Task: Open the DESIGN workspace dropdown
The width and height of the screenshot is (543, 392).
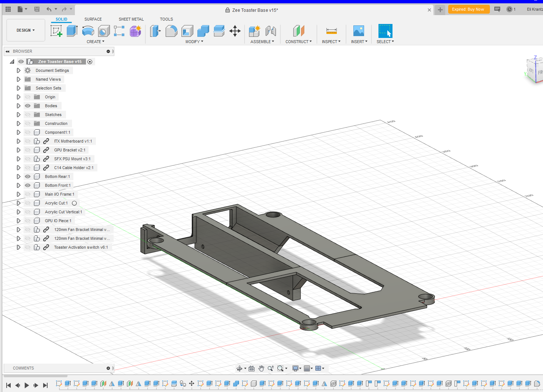Action: 25,30
